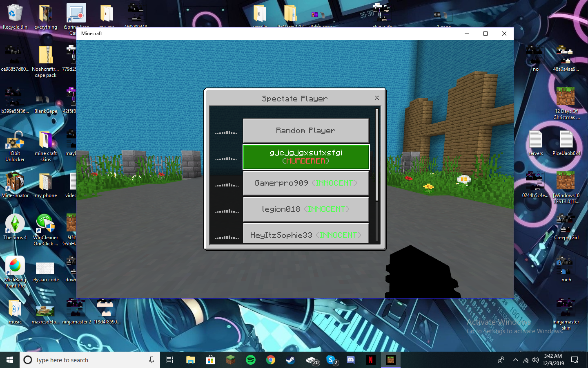The height and width of the screenshot is (368, 588).
Task: Open the ninjamaster 2 skin file
Action: [x=76, y=312]
